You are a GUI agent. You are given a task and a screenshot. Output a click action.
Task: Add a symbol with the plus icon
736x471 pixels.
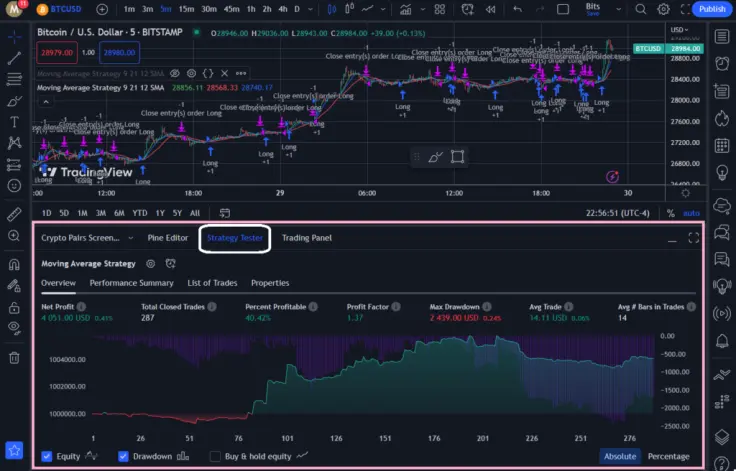(x=102, y=9)
